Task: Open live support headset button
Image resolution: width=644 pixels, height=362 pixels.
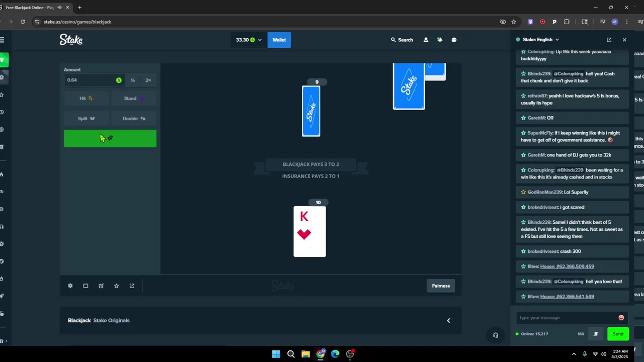Action: (x=495, y=335)
